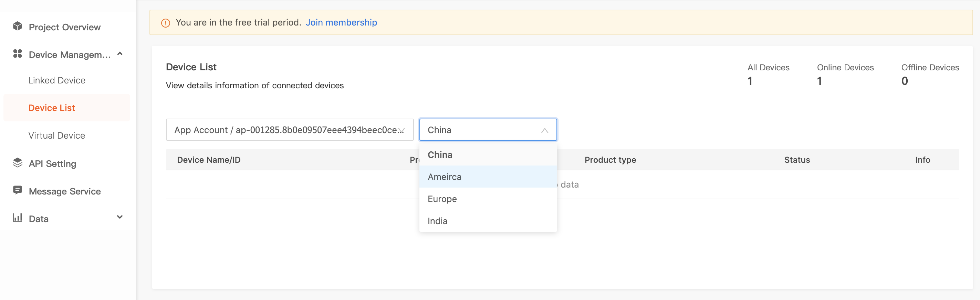The height and width of the screenshot is (300, 980).
Task: Close the China region dropdown arrow
Action: (x=544, y=130)
